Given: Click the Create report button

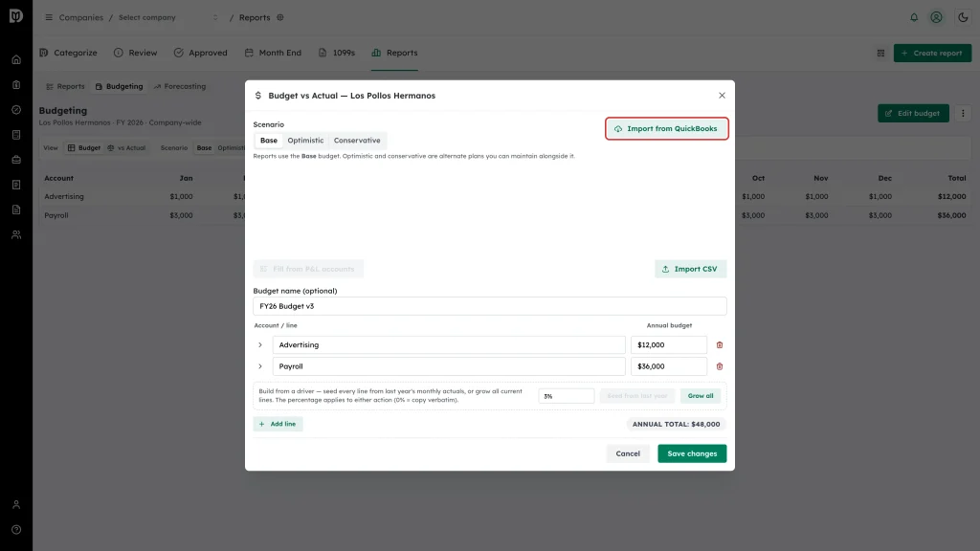Looking at the screenshot, I should coord(932,54).
